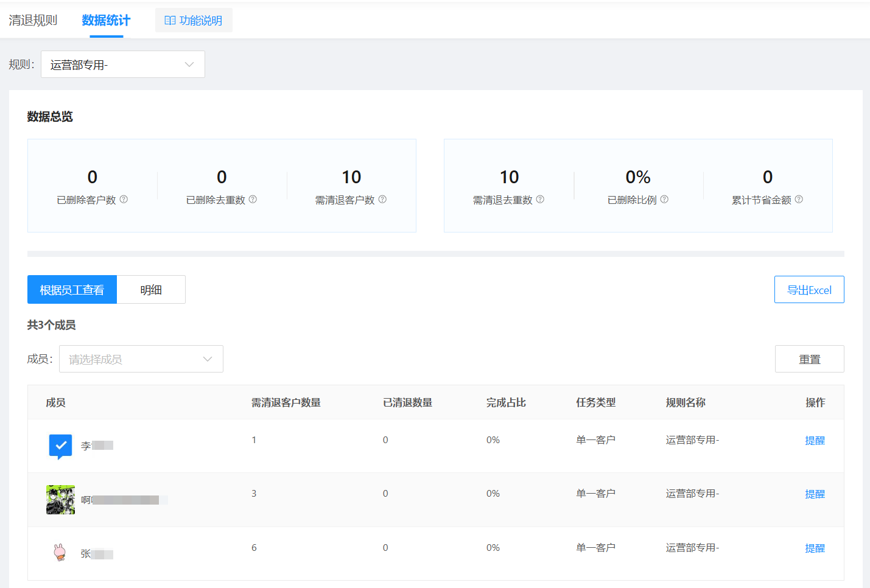Click the 重置 button

(809, 359)
